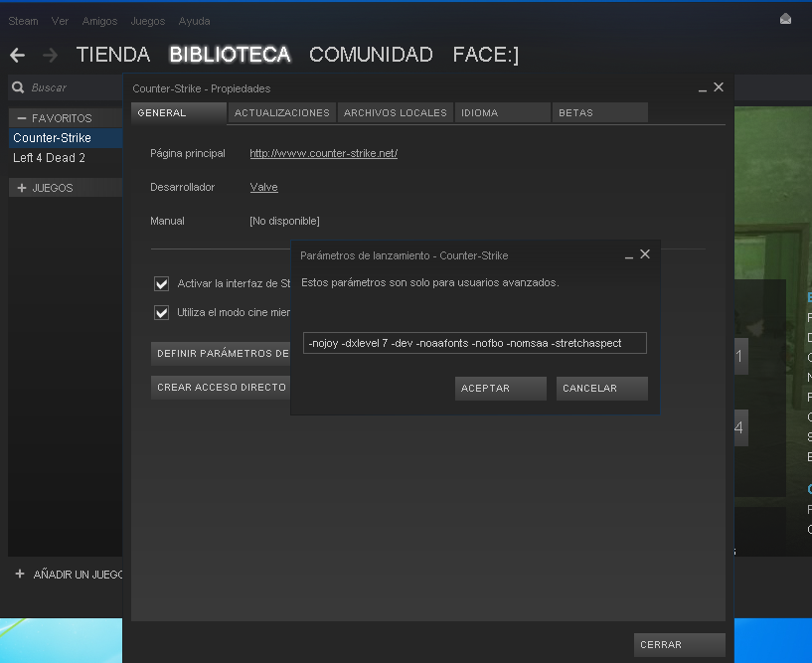The width and height of the screenshot is (812, 663).
Task: Switch to the BETAS tab
Action: [599, 113]
